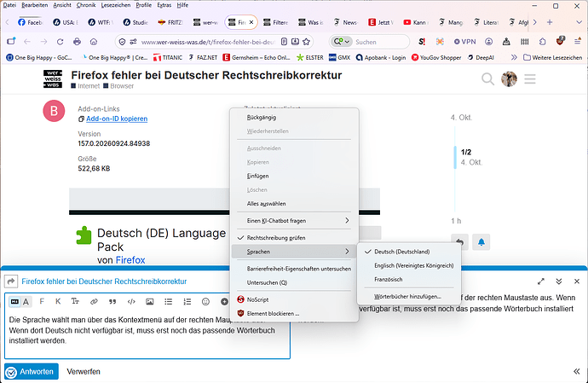Click the extensions puzzle icon in toolbar

pos(543,42)
